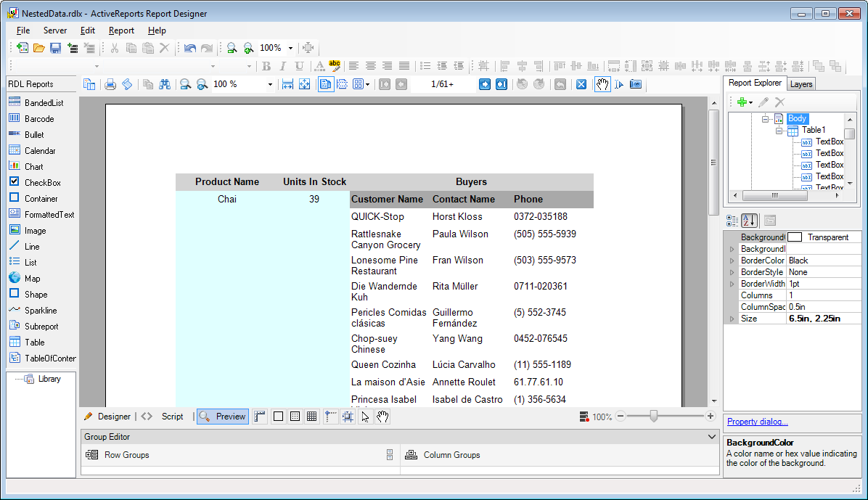Switch to the Layers tab
The height and width of the screenshot is (500, 868).
pyautogui.click(x=801, y=84)
